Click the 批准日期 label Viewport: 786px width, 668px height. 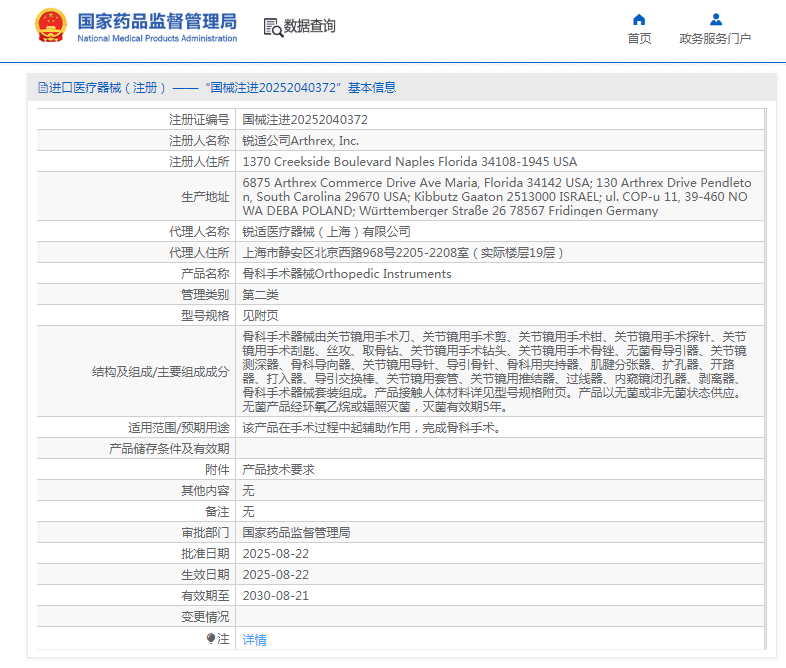(205, 554)
